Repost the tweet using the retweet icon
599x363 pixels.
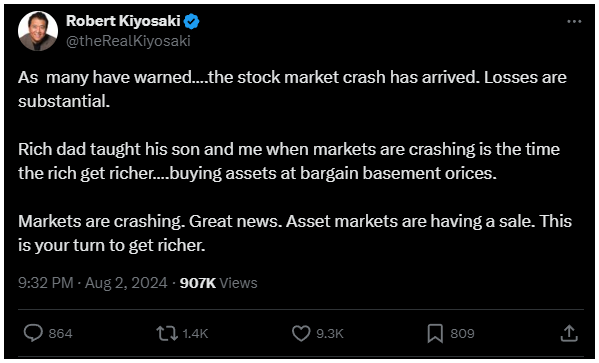click(167, 333)
